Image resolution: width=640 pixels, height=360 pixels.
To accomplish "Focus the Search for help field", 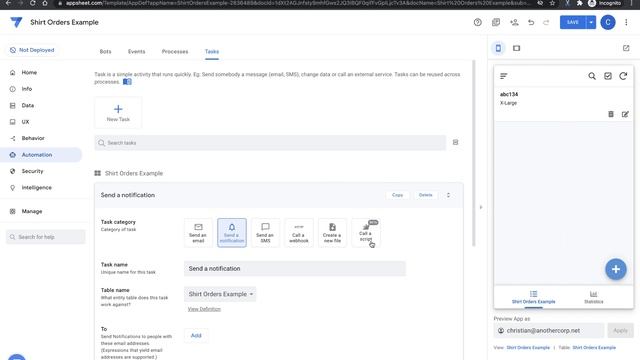I will pyautogui.click(x=46, y=237).
